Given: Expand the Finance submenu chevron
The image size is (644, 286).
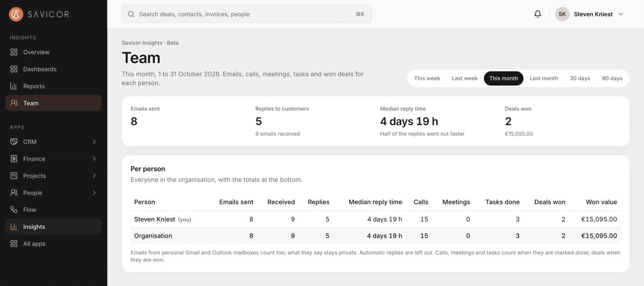Looking at the screenshot, I should pyautogui.click(x=94, y=159).
